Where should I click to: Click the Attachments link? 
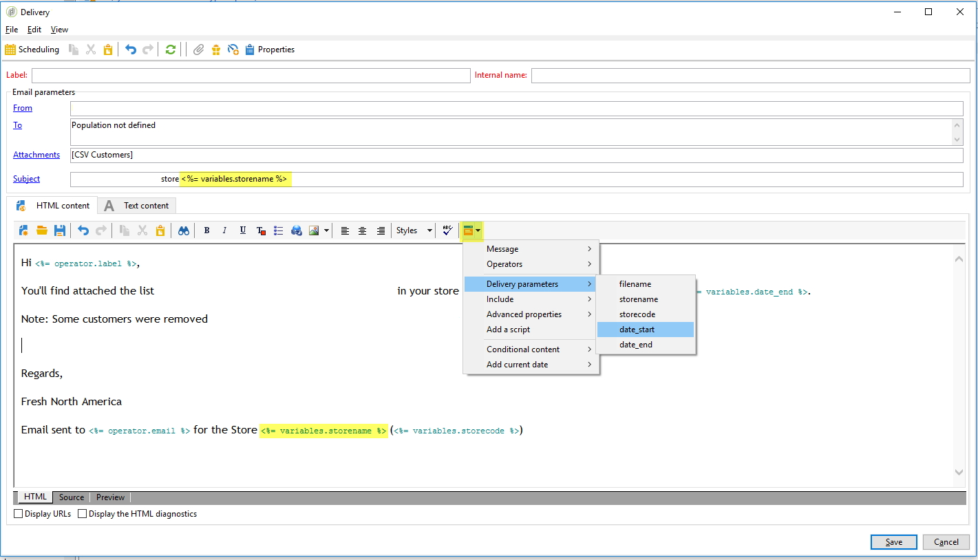(36, 155)
